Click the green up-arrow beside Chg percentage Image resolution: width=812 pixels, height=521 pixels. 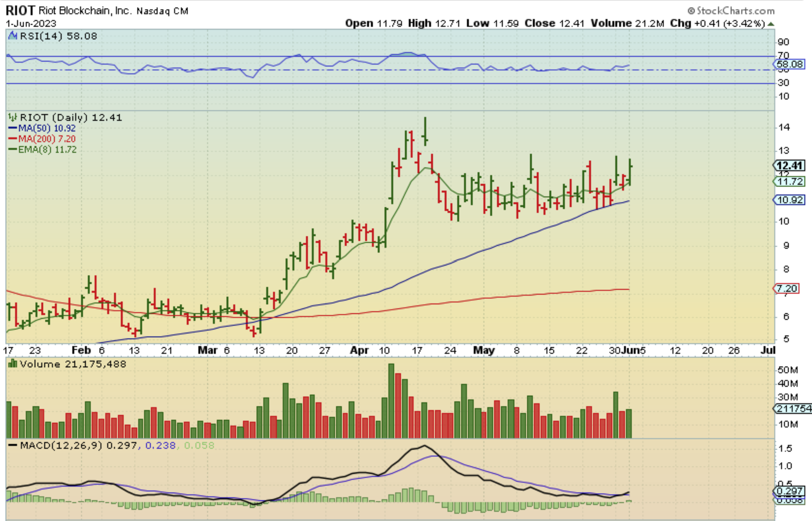(x=771, y=24)
